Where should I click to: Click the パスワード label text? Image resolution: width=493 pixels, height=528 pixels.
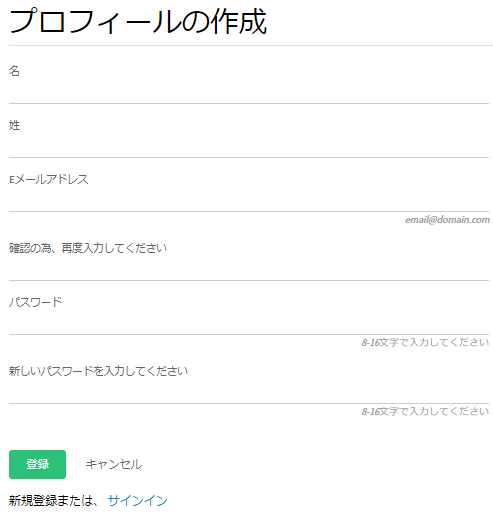35,302
